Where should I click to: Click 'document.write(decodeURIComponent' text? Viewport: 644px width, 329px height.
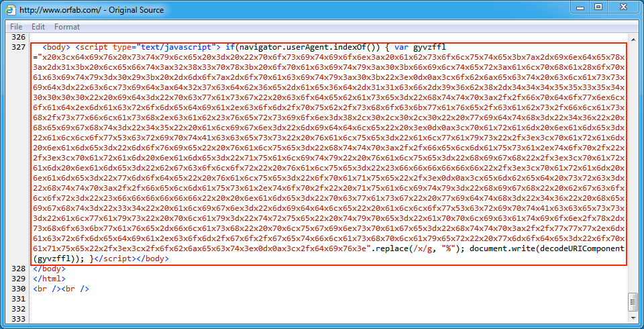click(x=547, y=249)
